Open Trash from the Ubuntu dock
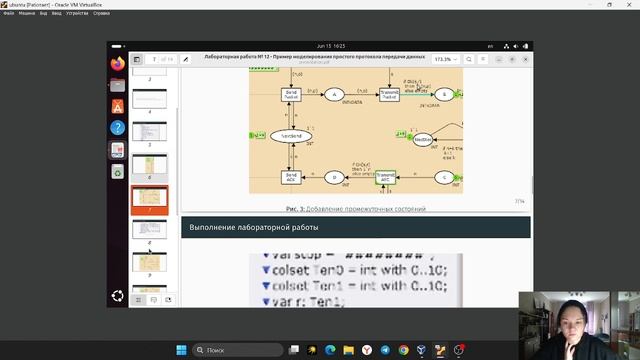 [x=118, y=172]
